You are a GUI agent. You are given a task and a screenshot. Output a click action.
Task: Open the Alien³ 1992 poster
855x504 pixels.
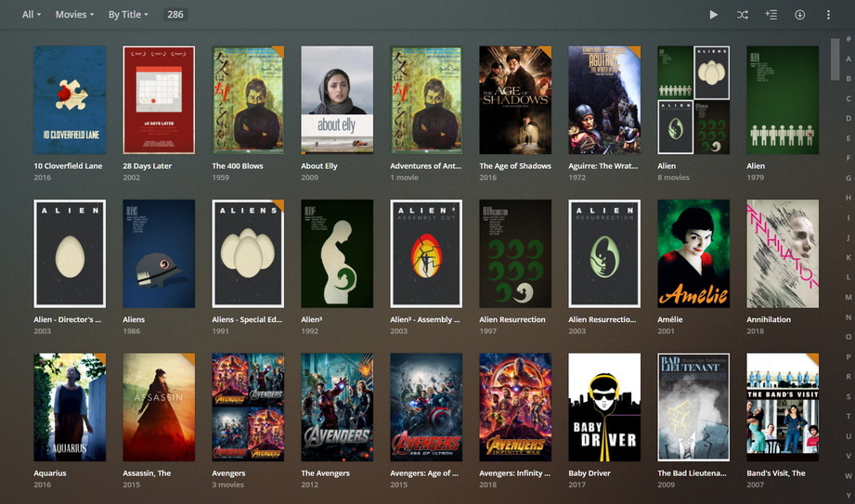click(337, 253)
